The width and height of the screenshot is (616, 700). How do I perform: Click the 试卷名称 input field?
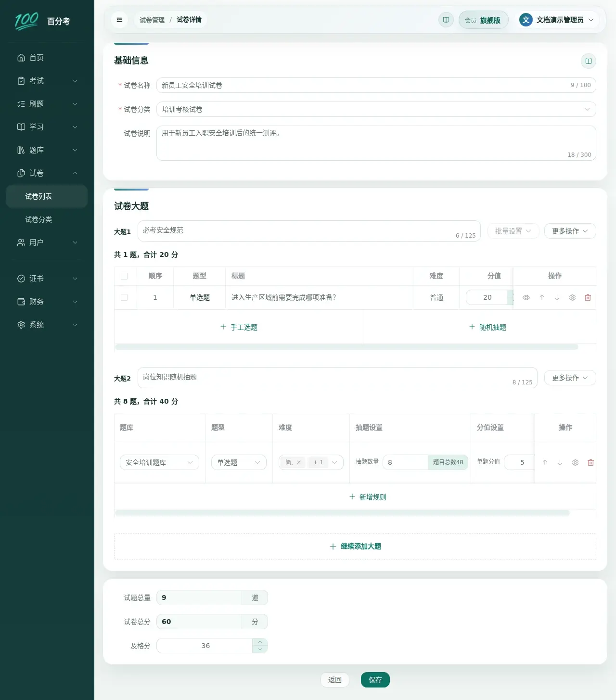tap(376, 85)
